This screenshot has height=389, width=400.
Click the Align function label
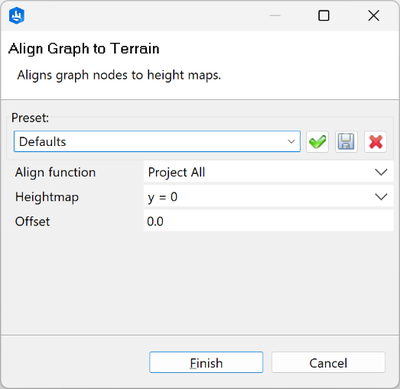55,172
